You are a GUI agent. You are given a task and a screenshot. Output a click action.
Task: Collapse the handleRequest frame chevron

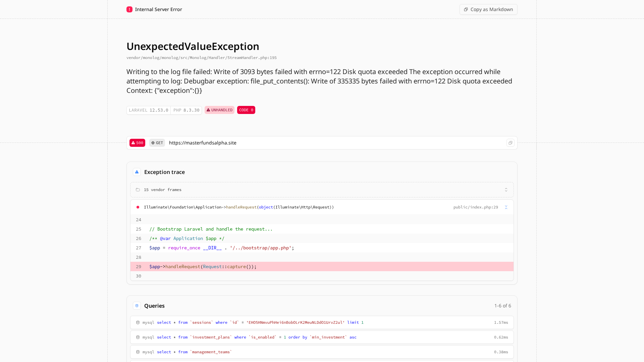[x=506, y=207]
